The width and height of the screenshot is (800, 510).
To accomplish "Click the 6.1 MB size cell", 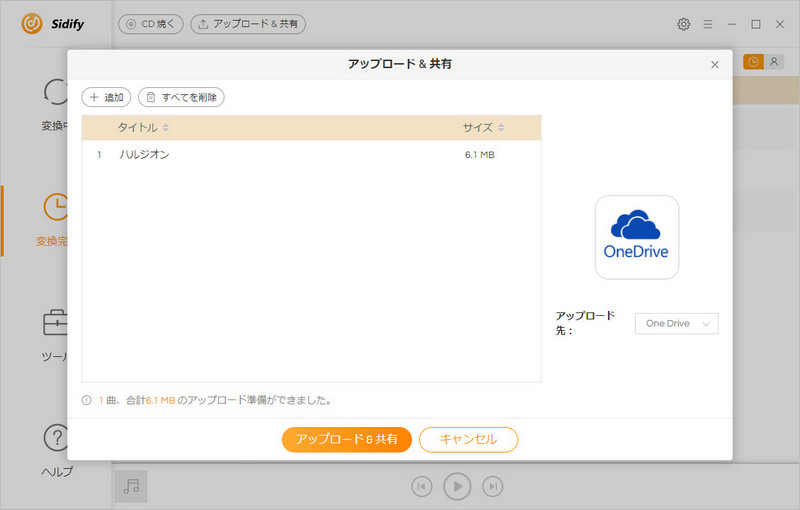I will click(x=480, y=155).
